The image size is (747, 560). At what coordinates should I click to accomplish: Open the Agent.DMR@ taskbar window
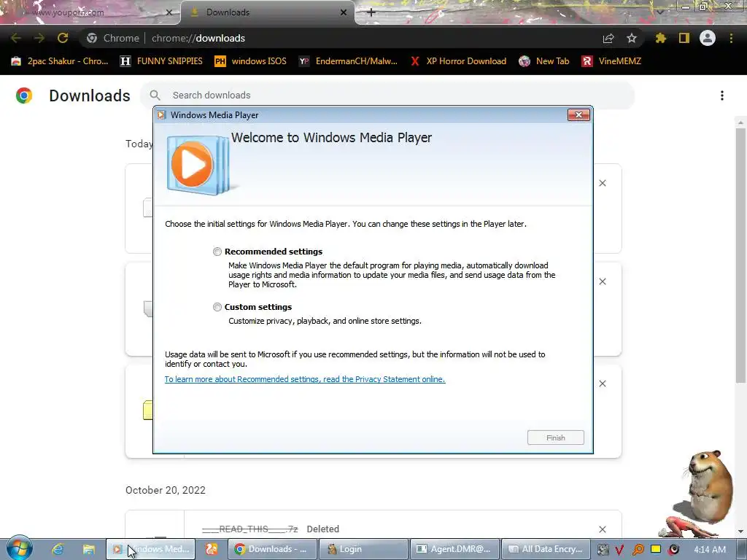(454, 549)
